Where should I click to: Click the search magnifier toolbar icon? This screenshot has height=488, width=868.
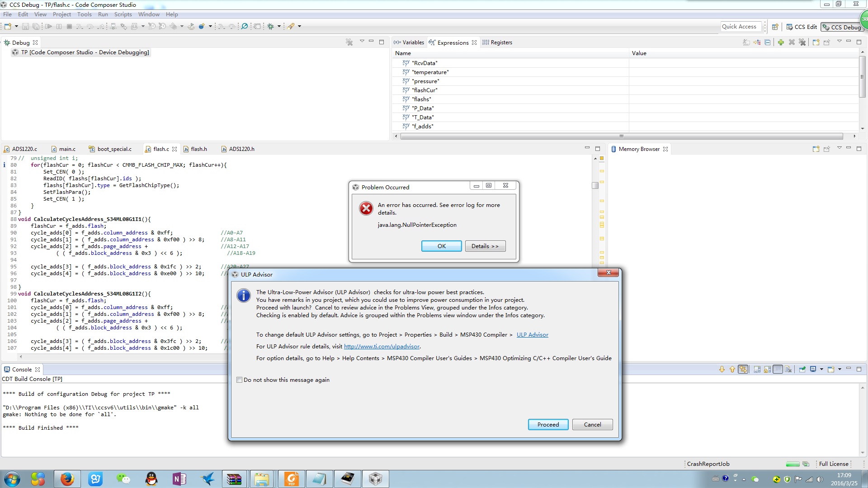[x=245, y=26]
